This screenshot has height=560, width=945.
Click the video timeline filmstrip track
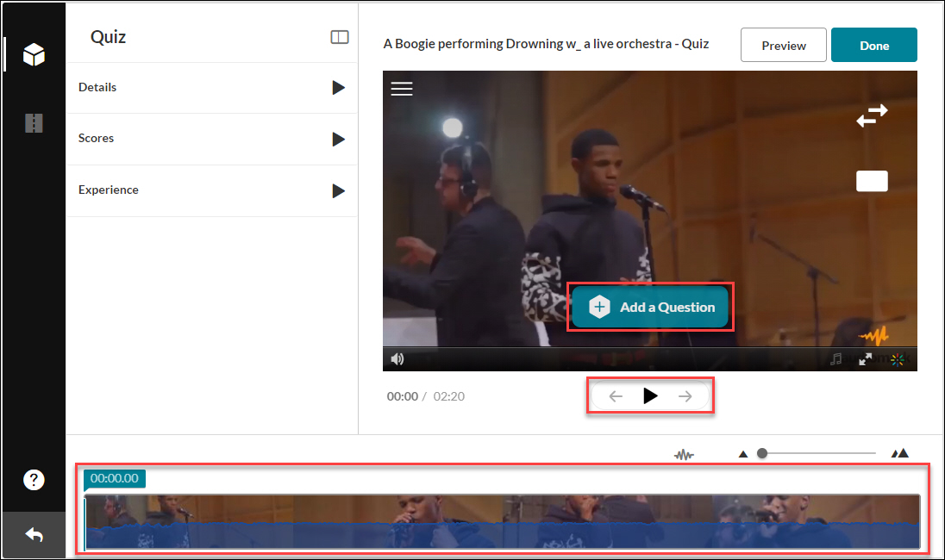tap(503, 522)
